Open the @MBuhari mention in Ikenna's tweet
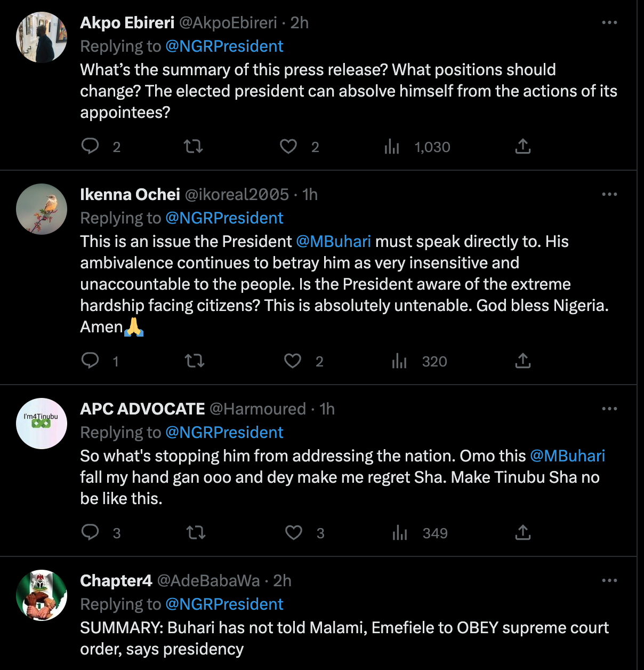The image size is (644, 670). click(333, 242)
